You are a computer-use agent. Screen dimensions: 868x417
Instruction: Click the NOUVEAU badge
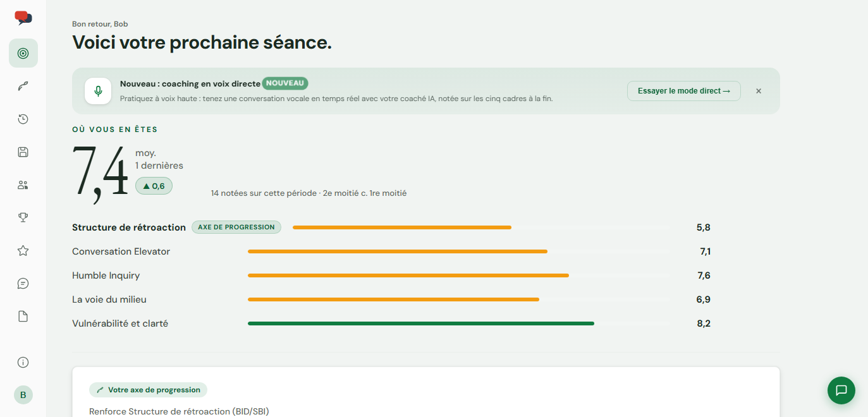(285, 83)
